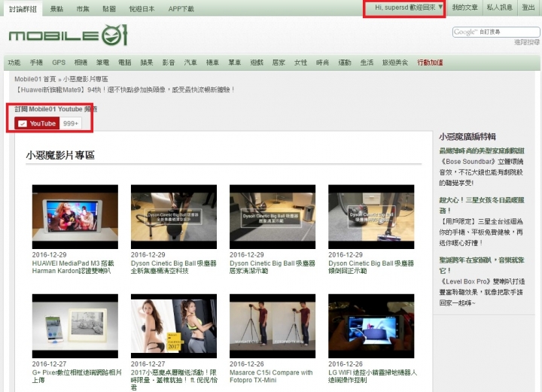Screen dimensions: 542x392
Task: Open the 電腦 menu
Action: [x=125, y=62]
